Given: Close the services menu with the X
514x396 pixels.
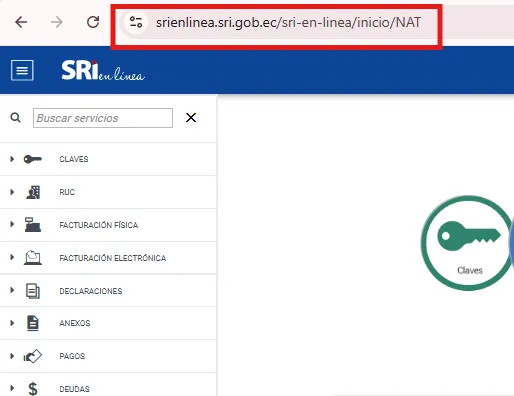Looking at the screenshot, I should click(x=191, y=117).
